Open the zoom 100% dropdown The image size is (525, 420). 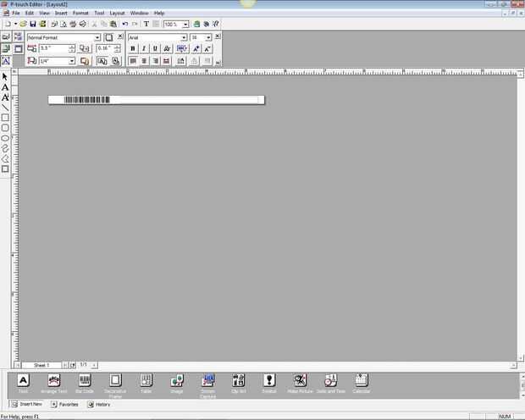[185, 24]
